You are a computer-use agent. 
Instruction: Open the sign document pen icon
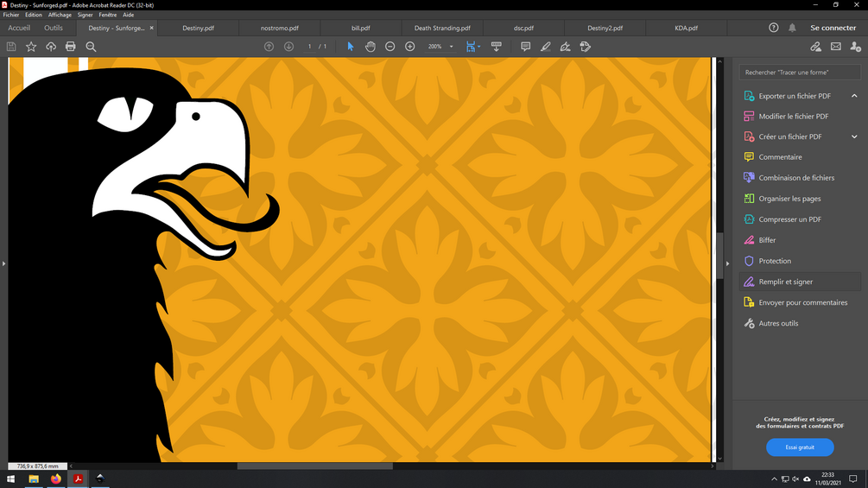[565, 47]
